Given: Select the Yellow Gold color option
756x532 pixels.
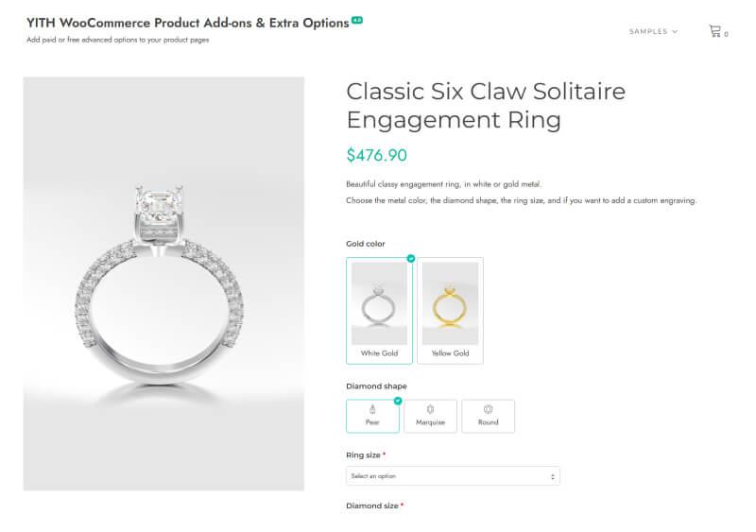Looking at the screenshot, I should click(x=450, y=311).
